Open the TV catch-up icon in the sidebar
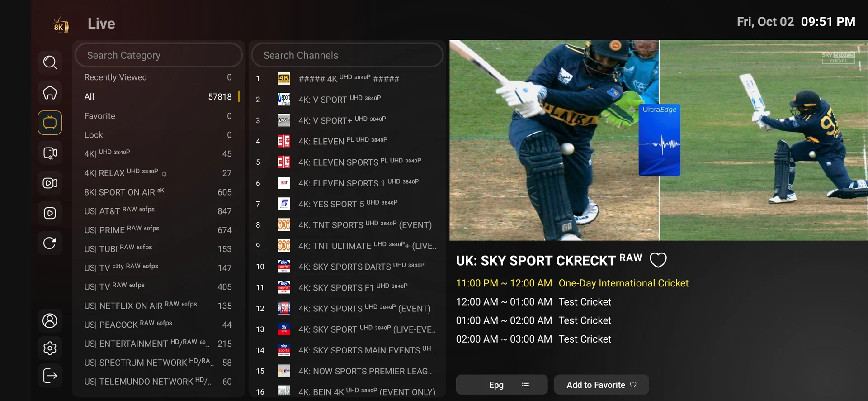This screenshot has width=868, height=401. pyautogui.click(x=50, y=153)
